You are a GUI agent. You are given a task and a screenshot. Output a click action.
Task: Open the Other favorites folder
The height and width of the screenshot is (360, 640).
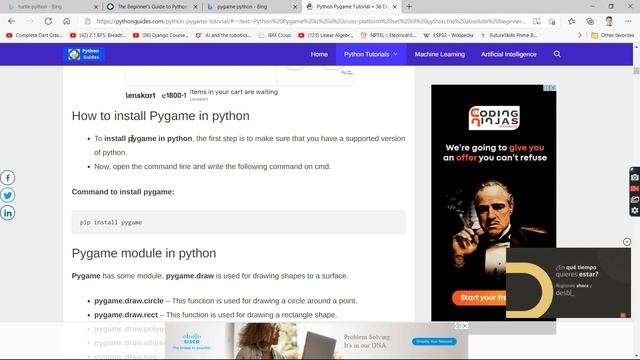(612, 36)
